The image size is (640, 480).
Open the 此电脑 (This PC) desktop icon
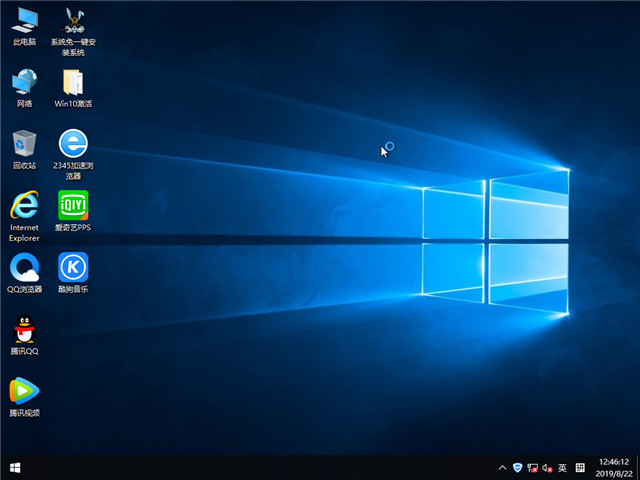pos(24,20)
